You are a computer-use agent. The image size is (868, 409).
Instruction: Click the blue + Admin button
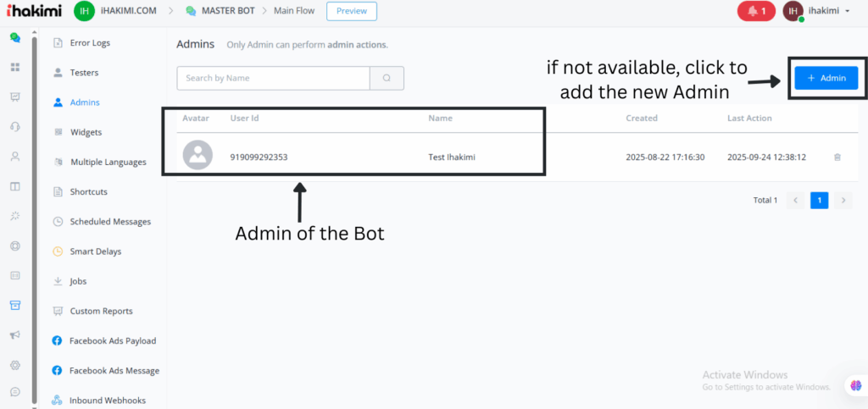[x=826, y=78]
